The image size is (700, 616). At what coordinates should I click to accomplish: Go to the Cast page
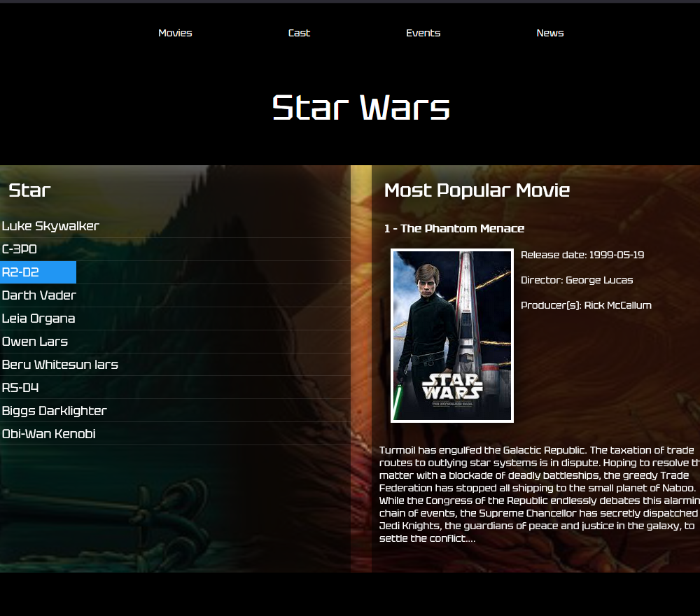click(x=299, y=33)
